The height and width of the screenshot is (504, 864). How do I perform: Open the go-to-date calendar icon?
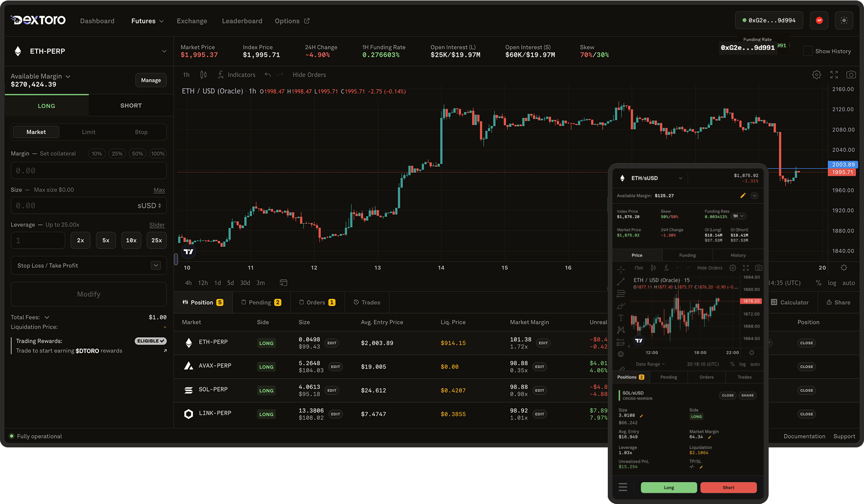(x=283, y=283)
